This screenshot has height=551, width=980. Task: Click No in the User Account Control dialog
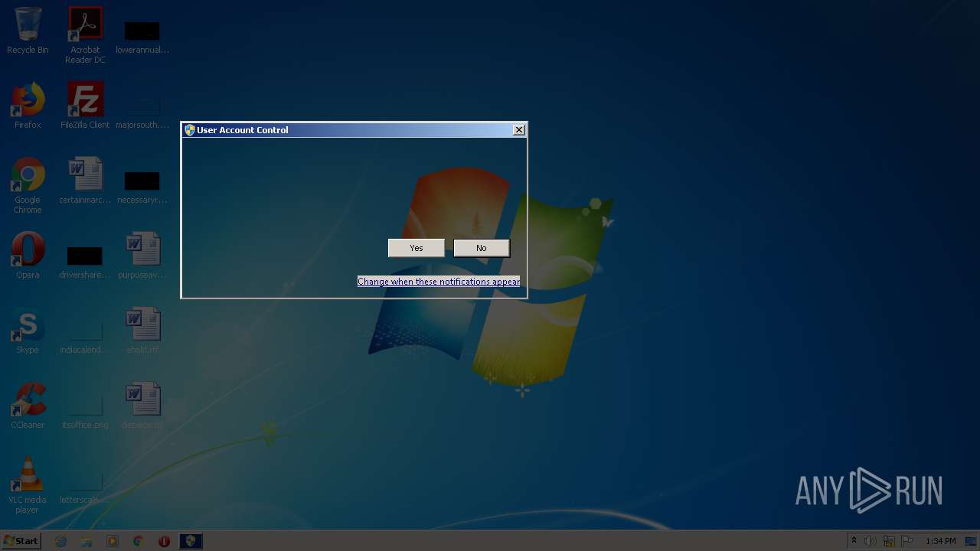[481, 248]
